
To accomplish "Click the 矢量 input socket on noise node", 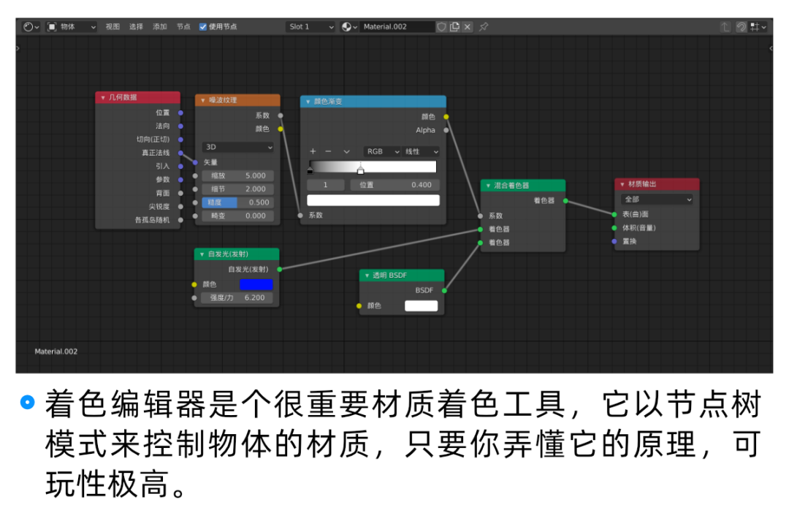I will (195, 162).
